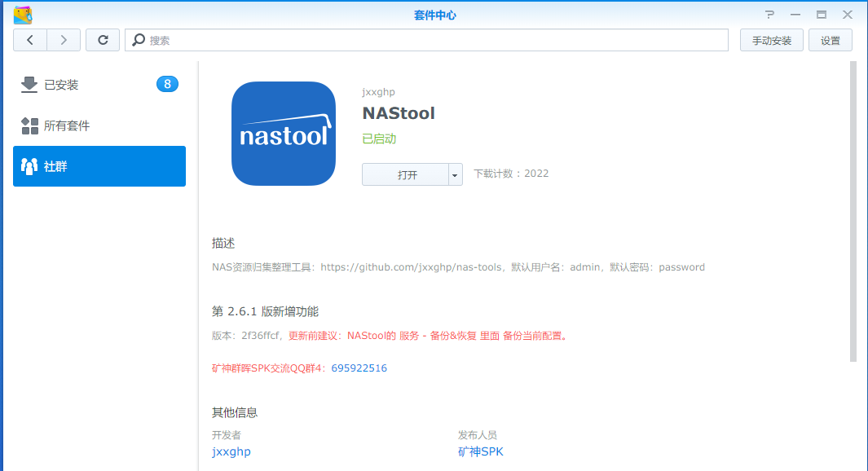Viewport: 868px width, 471px height.
Task: Click the help question mark icon
Action: [x=769, y=15]
